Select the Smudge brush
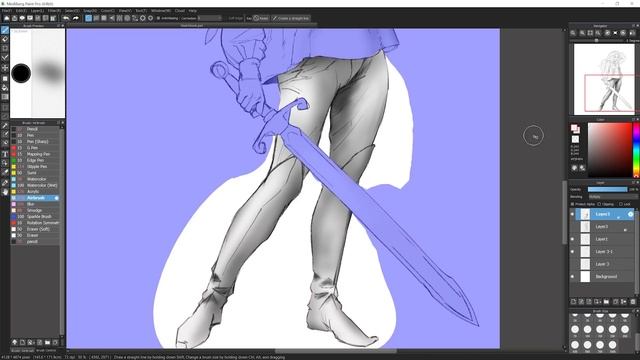640x360 pixels. (x=35, y=210)
